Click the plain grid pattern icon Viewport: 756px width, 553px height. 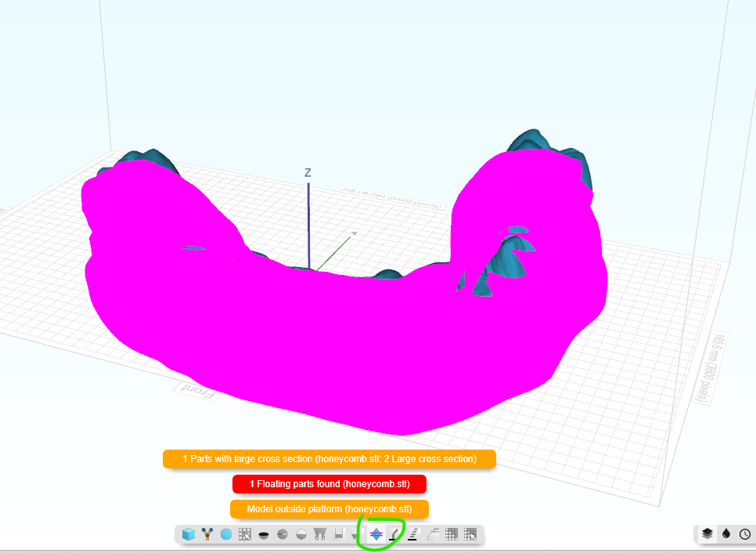452,534
